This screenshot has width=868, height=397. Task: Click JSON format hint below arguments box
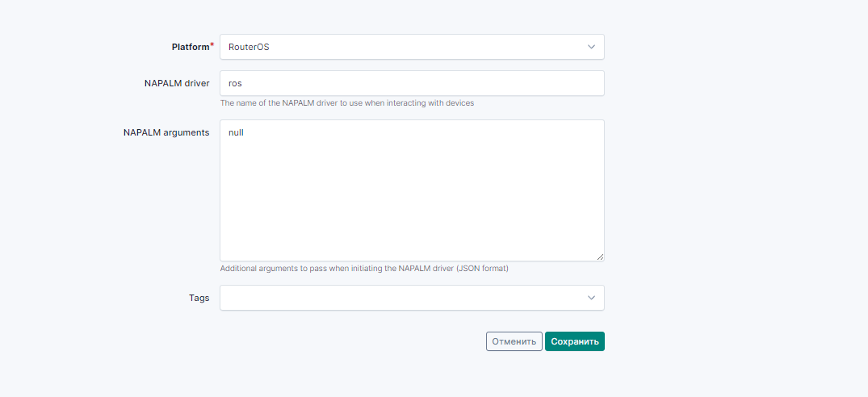(x=363, y=269)
